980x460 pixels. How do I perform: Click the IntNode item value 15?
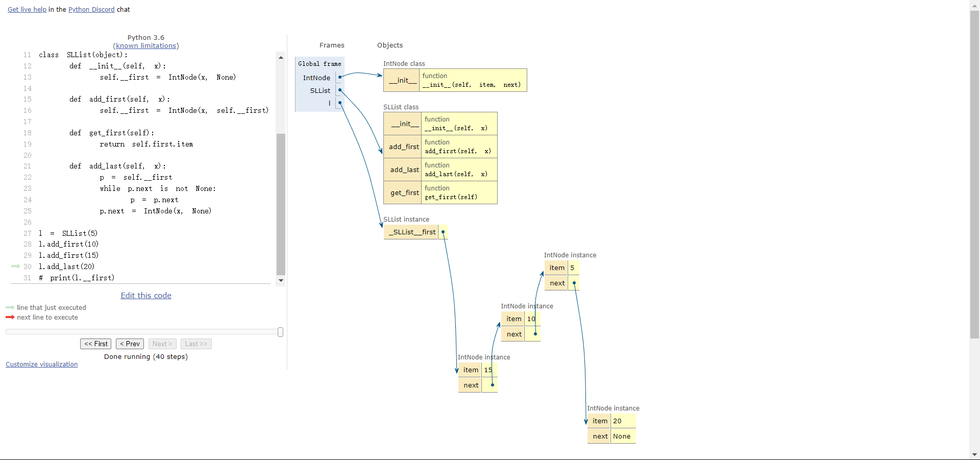(x=488, y=370)
